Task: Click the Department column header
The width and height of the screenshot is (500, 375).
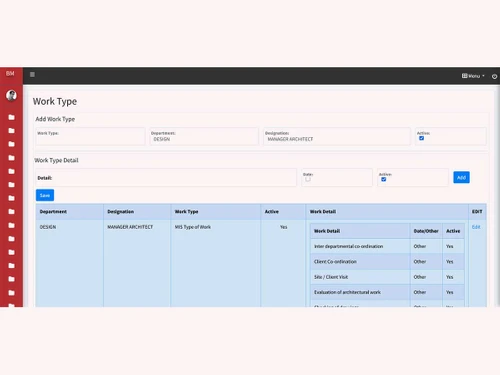Action: [x=69, y=212]
